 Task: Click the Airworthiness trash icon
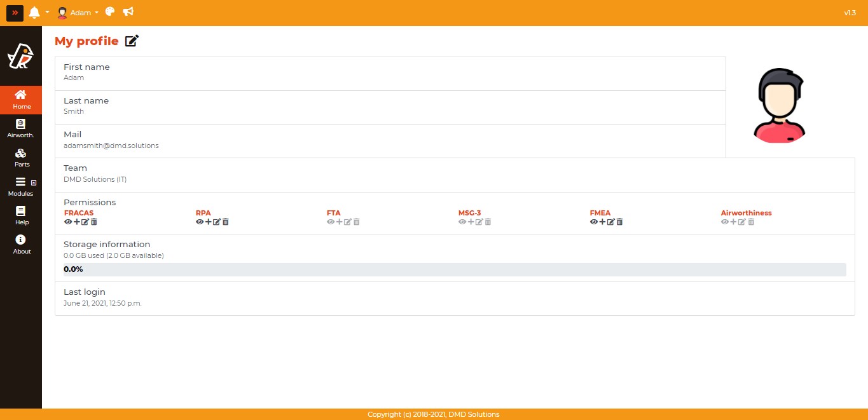pyautogui.click(x=751, y=222)
